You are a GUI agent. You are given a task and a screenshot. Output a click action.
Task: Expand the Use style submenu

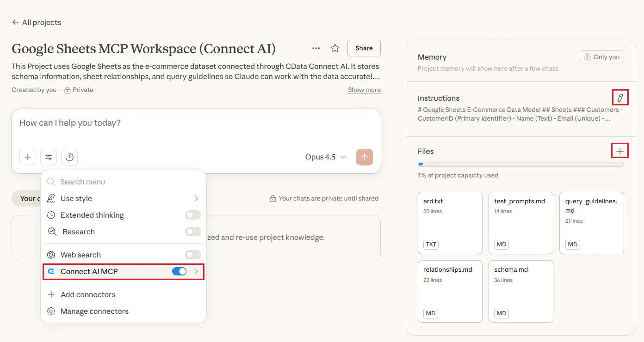(x=196, y=198)
